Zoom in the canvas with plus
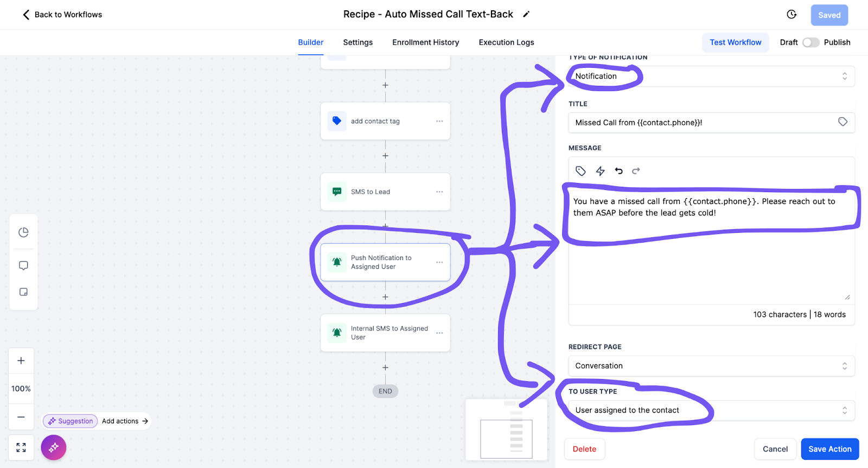Image resolution: width=868 pixels, height=468 pixels. (21, 361)
